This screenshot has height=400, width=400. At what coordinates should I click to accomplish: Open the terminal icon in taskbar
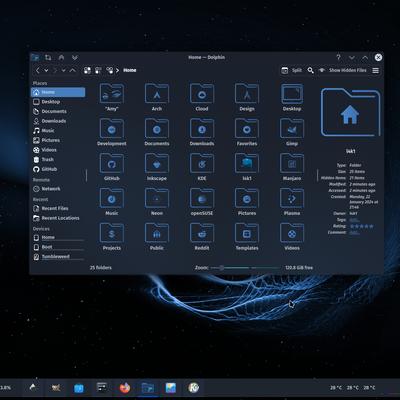click(102, 387)
